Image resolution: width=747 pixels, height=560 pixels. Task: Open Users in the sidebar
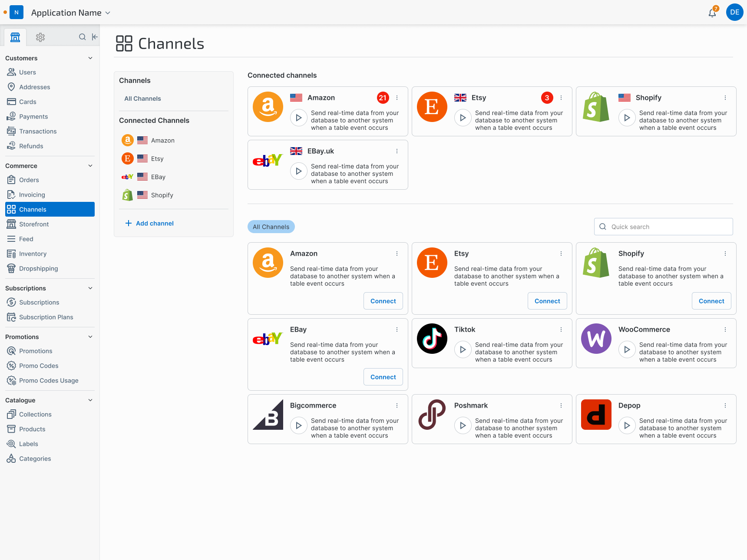point(50,72)
